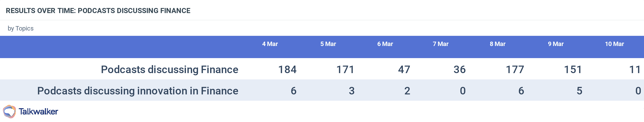Open the 'Podcasts discussing Finance' row label
644x122 pixels.
(x=169, y=69)
